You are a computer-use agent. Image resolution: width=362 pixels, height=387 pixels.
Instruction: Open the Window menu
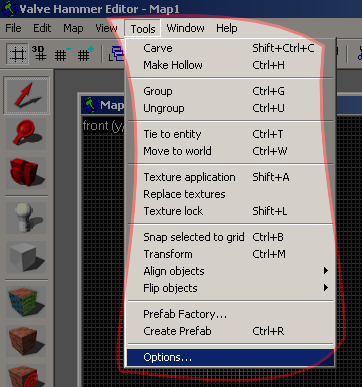pos(185,28)
